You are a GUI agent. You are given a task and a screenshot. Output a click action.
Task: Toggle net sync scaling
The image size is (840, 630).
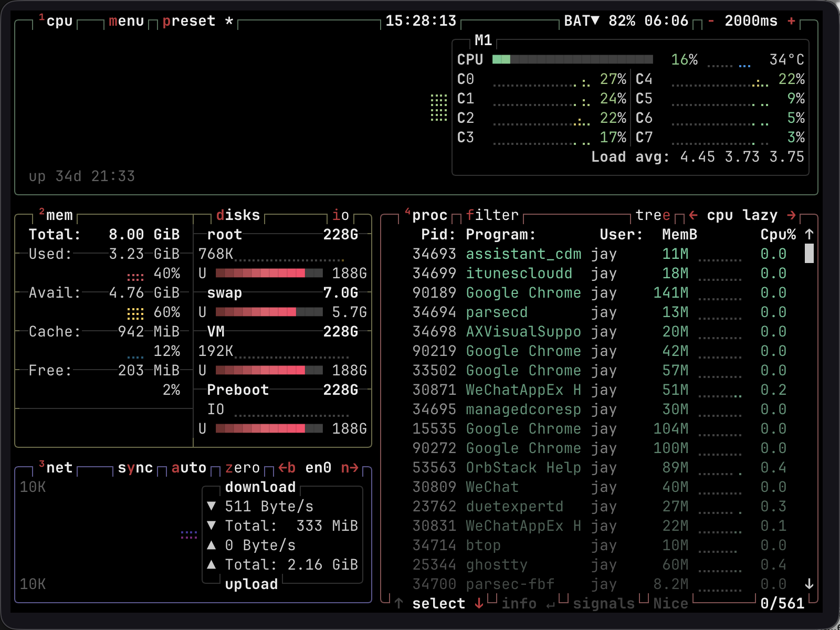(x=135, y=468)
